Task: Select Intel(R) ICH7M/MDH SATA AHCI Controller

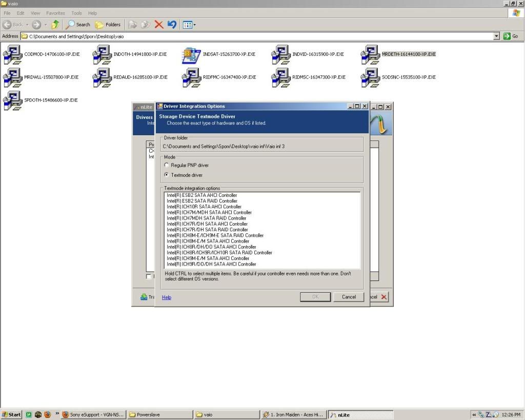Action: tap(209, 212)
